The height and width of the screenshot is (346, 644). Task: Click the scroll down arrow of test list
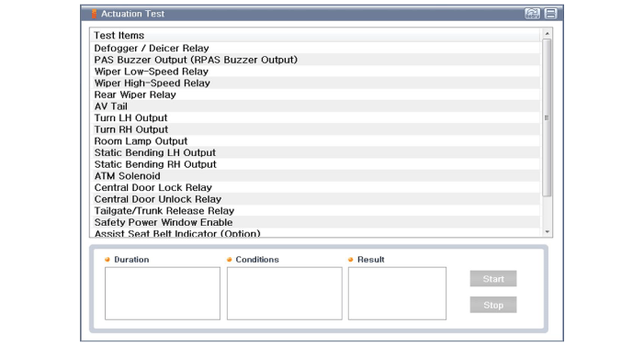[x=547, y=232]
